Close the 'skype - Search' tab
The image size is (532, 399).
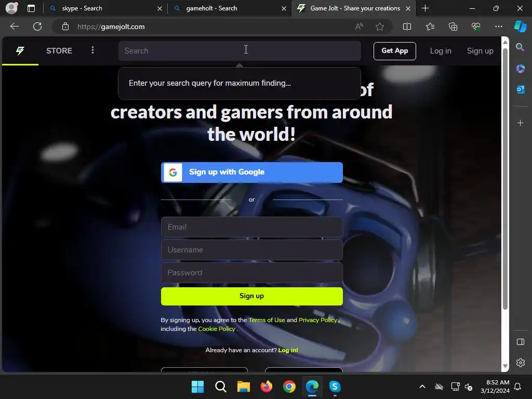pyautogui.click(x=159, y=8)
